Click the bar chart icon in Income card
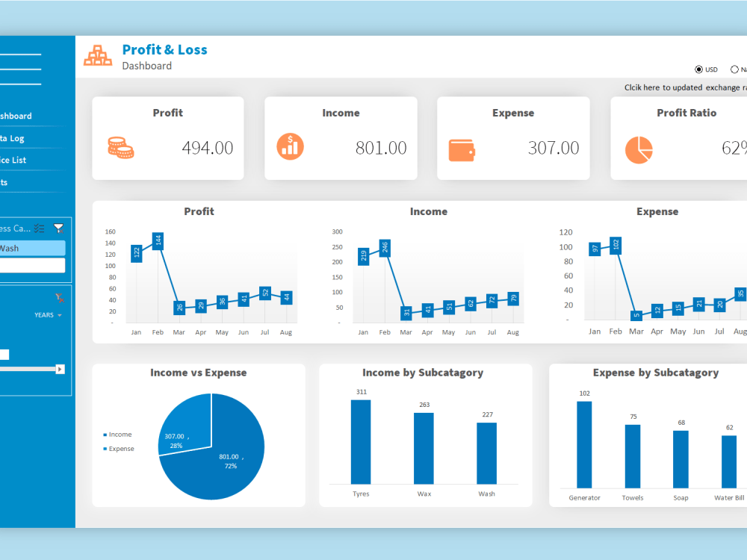This screenshot has width=747, height=560. [290, 146]
